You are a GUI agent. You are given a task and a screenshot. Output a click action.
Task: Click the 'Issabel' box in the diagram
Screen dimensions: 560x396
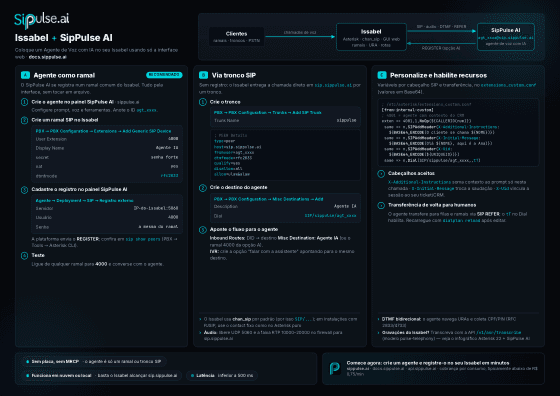click(x=371, y=37)
